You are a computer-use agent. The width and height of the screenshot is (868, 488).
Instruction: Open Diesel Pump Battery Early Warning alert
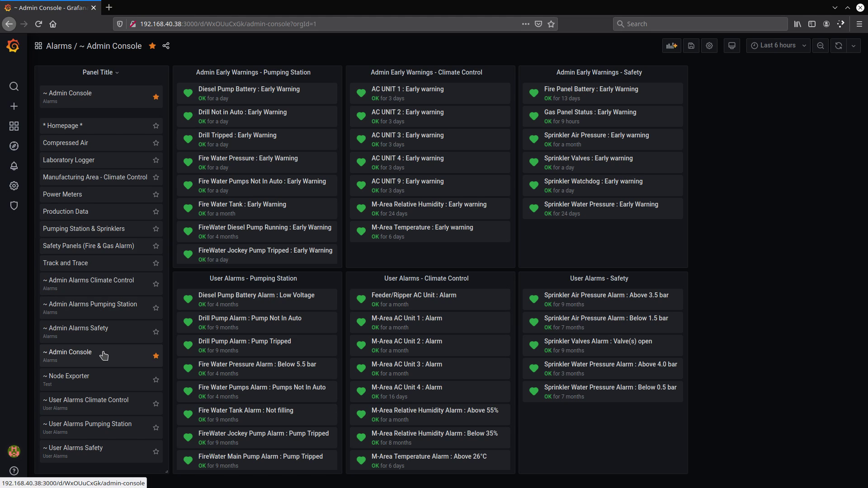(x=249, y=89)
